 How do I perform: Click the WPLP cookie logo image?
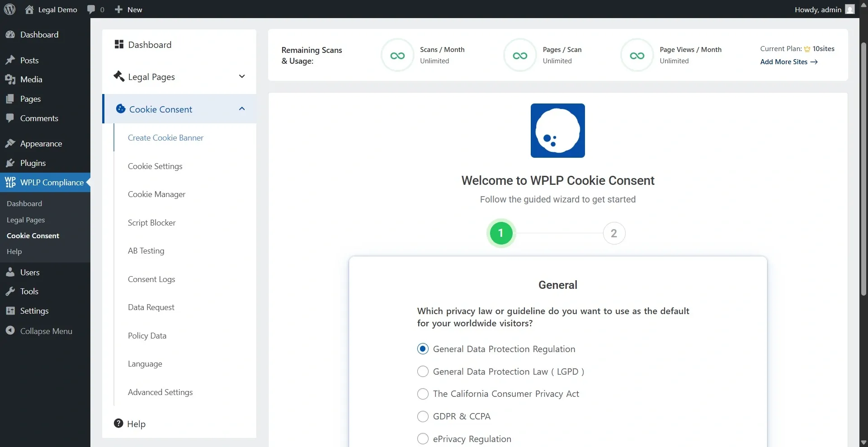558,131
